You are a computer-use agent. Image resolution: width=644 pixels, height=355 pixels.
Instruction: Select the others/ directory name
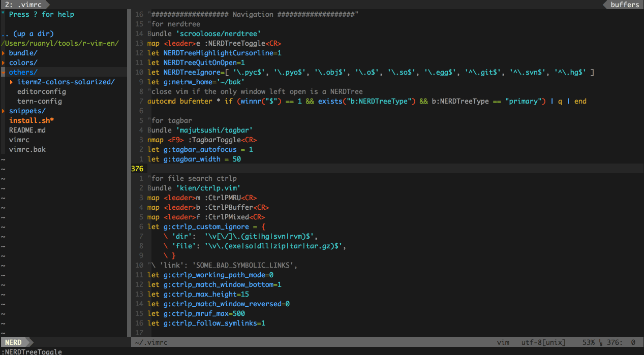[23, 72]
